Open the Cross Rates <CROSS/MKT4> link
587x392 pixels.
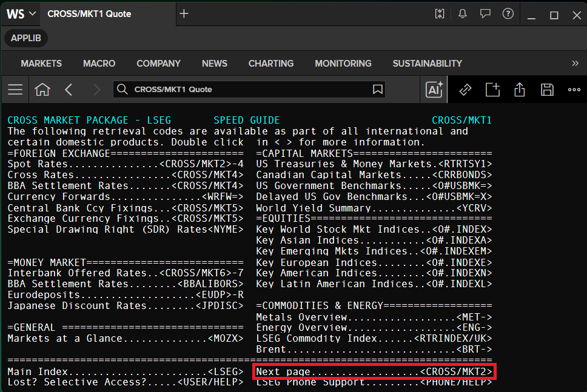click(x=207, y=174)
